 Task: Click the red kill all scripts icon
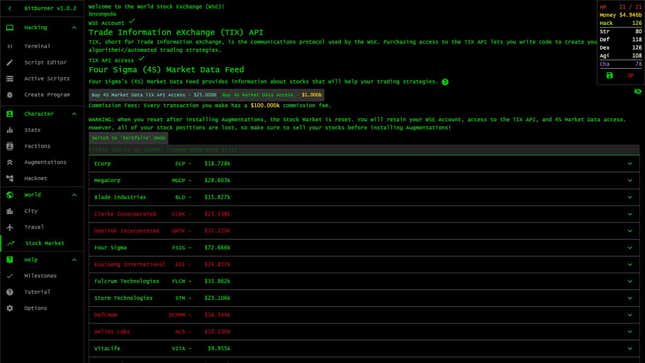[630, 76]
